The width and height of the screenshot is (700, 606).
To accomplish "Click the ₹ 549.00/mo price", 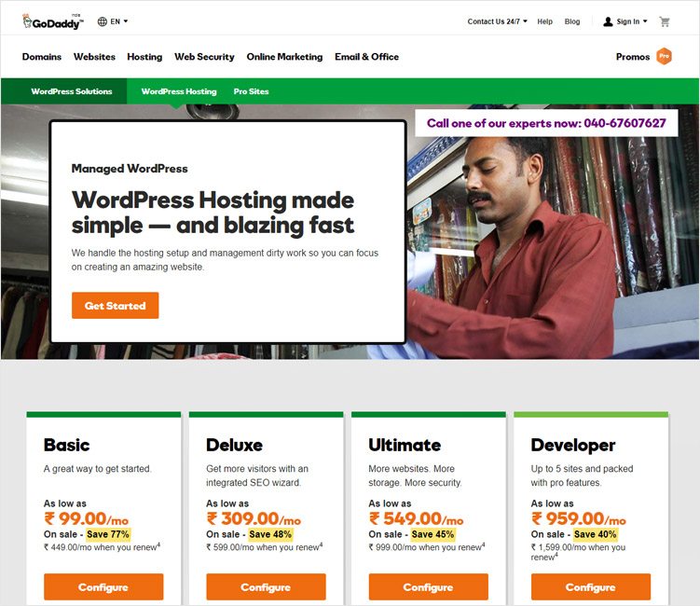I will tap(416, 518).
